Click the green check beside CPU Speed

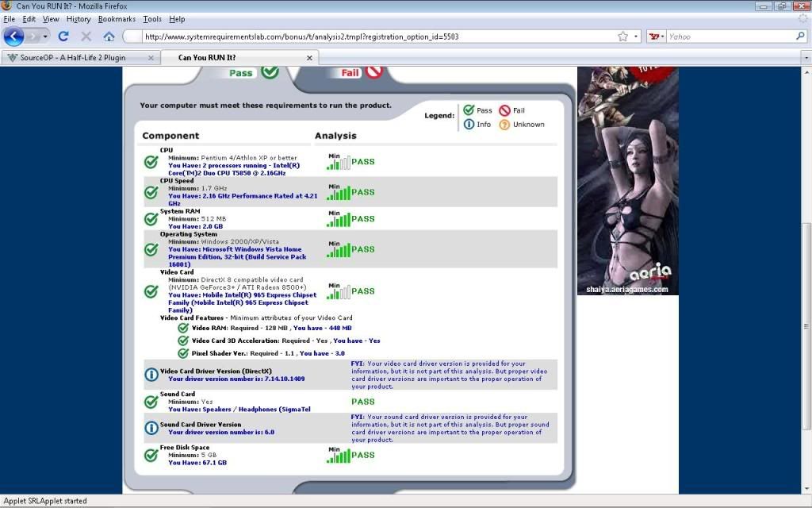[151, 192]
